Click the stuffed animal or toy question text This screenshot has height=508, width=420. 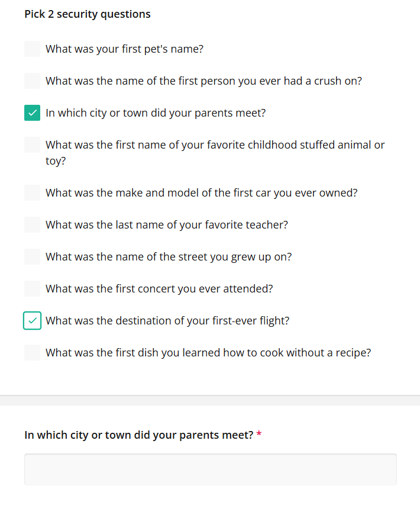click(215, 153)
